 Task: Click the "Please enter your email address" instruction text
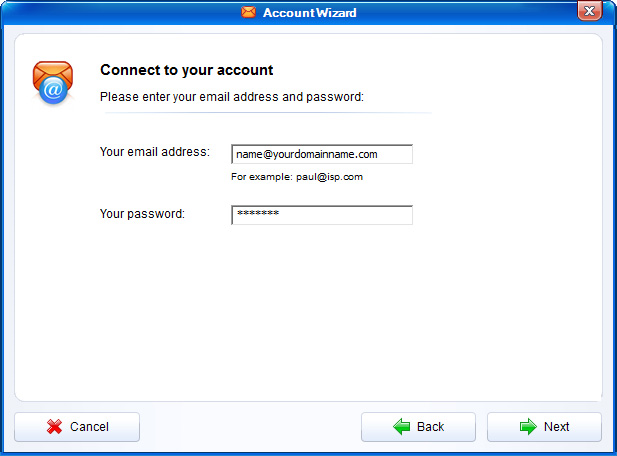click(x=231, y=97)
